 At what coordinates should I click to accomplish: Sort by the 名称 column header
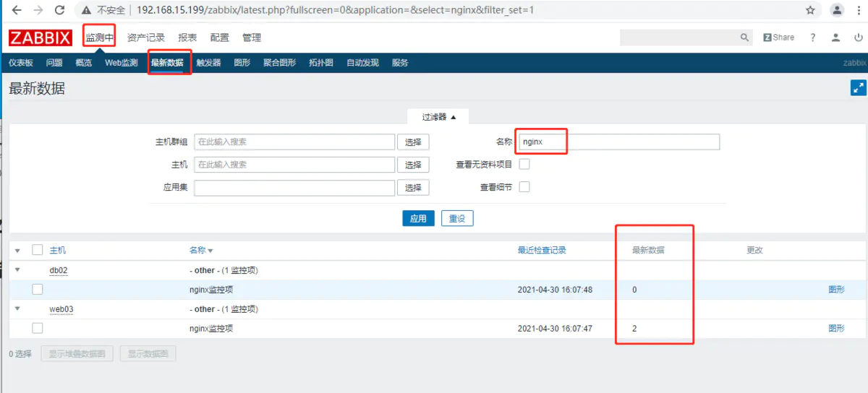pos(201,251)
